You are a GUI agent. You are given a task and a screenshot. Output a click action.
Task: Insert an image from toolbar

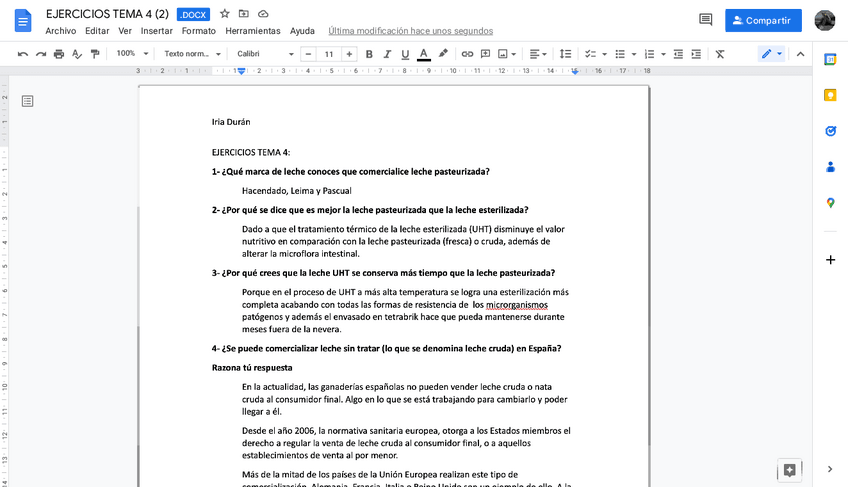tap(503, 54)
